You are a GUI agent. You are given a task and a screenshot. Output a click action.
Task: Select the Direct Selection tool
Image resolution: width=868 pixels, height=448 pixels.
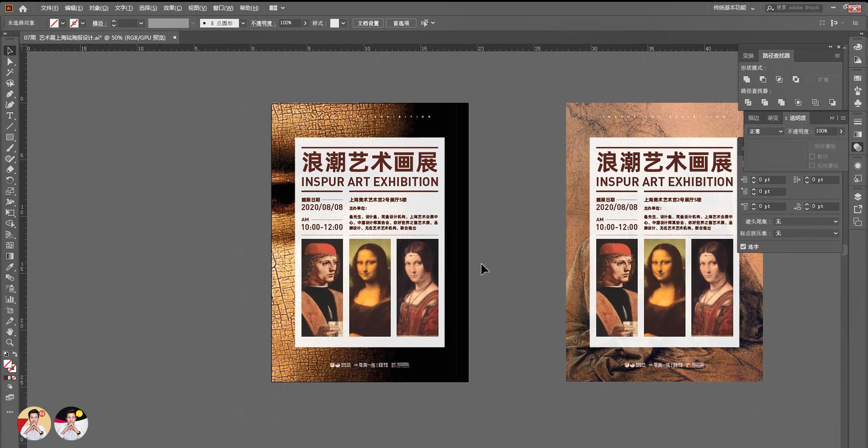9,61
